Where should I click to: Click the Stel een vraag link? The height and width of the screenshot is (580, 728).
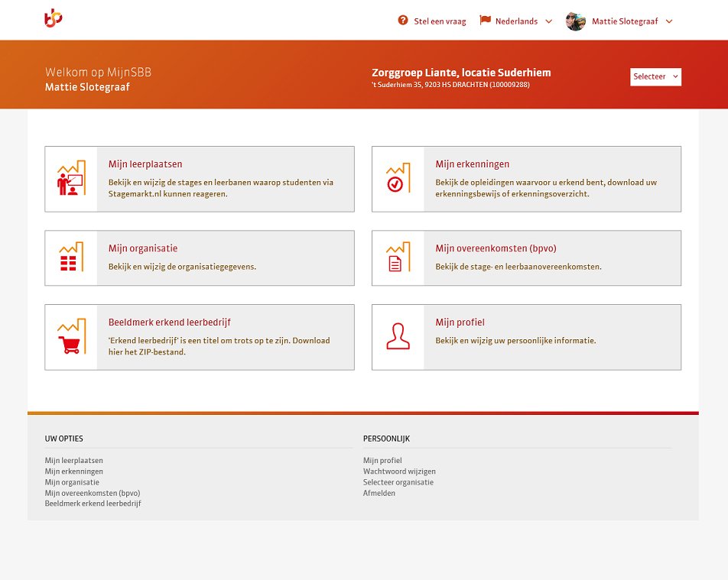tap(440, 21)
